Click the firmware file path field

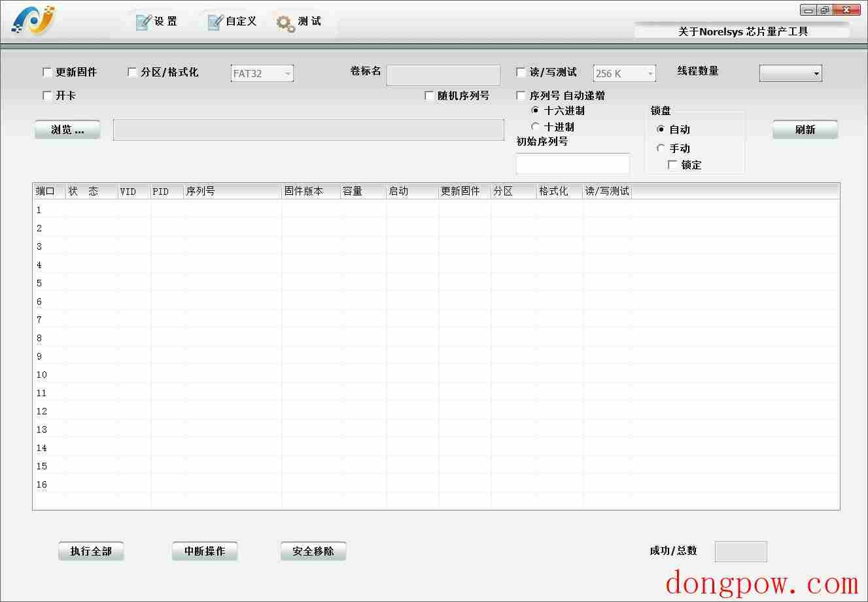click(x=309, y=130)
